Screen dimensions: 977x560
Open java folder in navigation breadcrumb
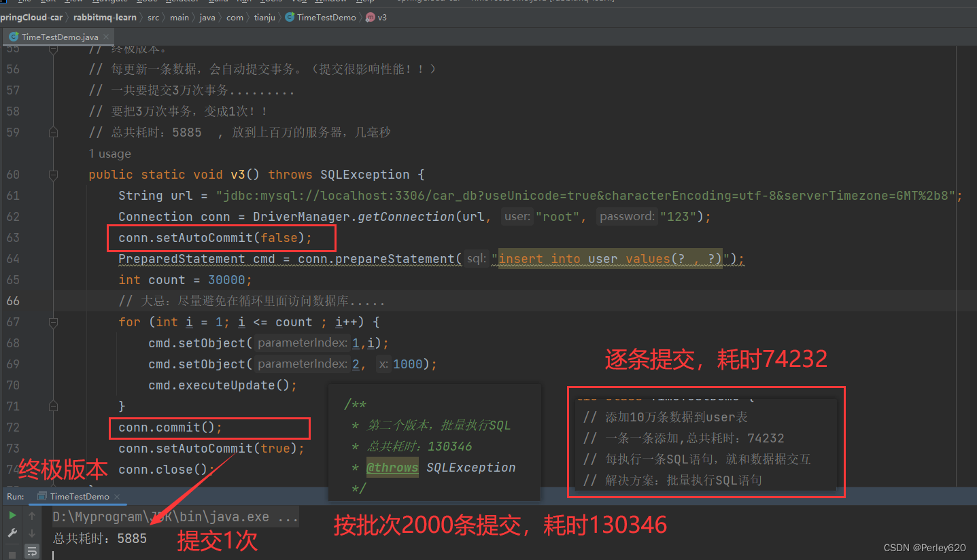pyautogui.click(x=207, y=17)
